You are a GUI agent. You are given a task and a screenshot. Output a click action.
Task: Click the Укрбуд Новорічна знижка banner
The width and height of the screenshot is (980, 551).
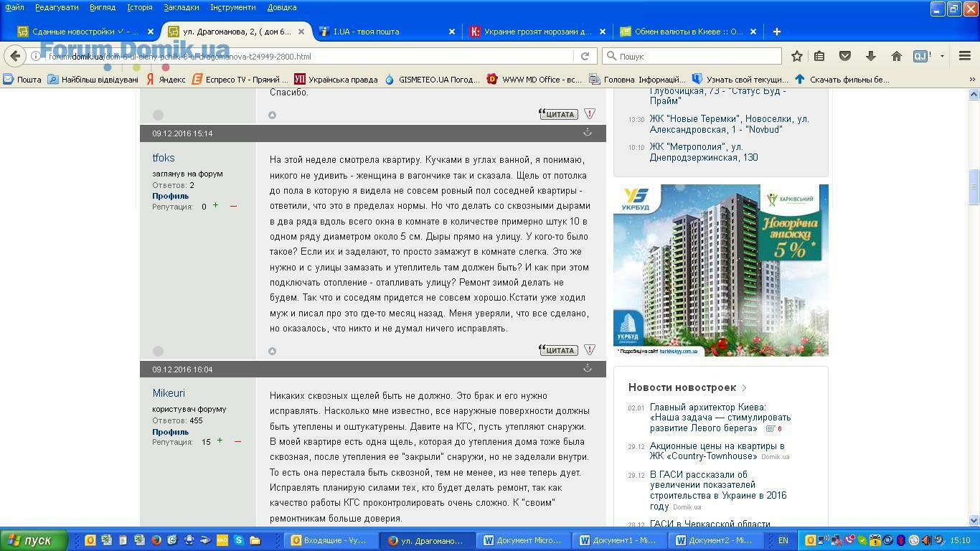point(720,270)
